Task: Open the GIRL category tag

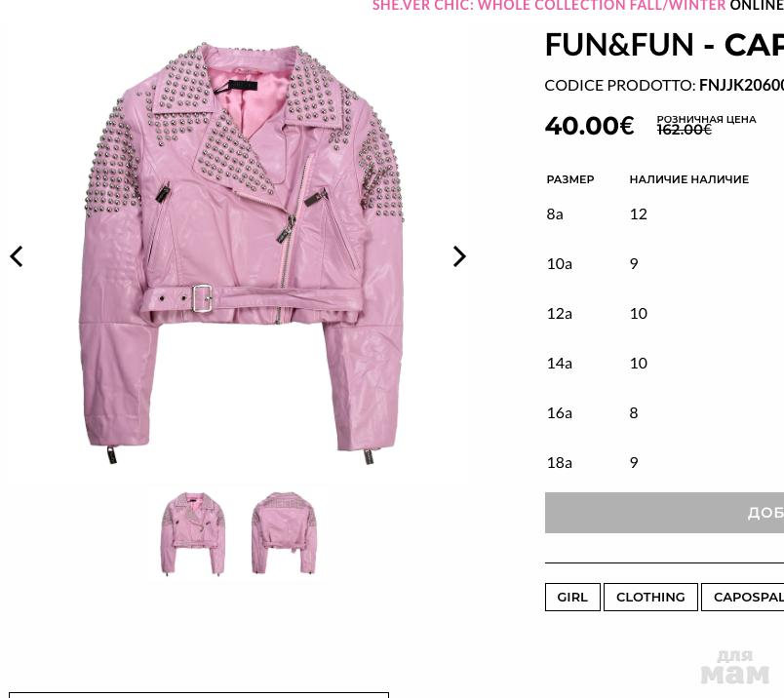Action: (572, 597)
